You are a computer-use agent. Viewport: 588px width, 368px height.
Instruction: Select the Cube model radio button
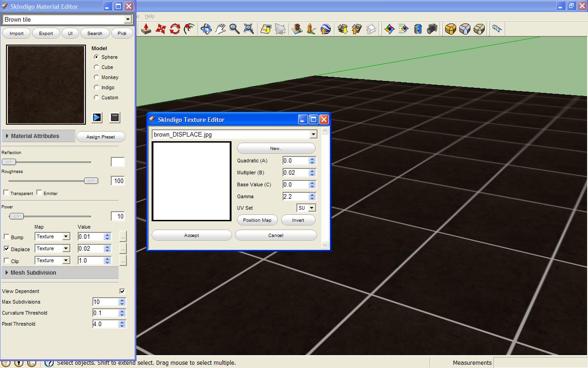tap(96, 67)
